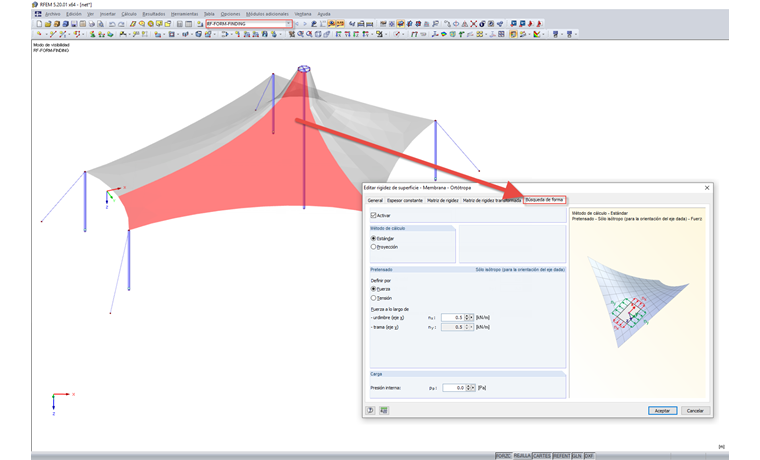
Task: Click the new node tool icon in second toolbar
Action: (x=39, y=34)
